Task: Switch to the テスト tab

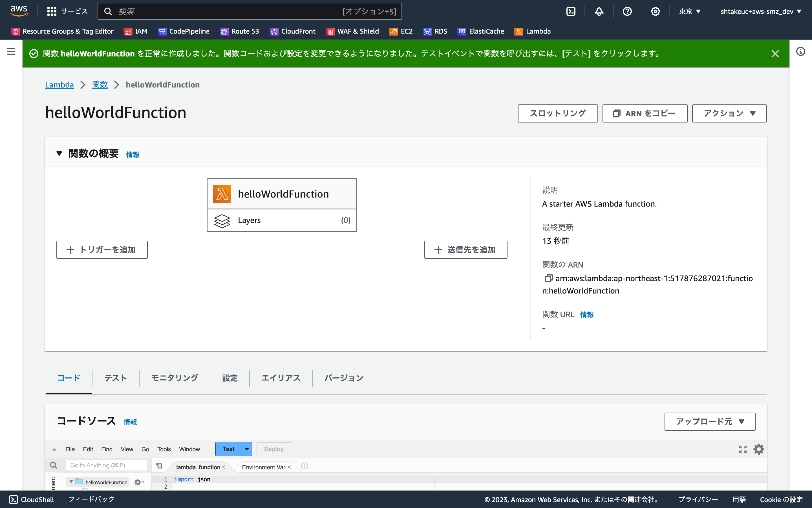Action: (115, 378)
